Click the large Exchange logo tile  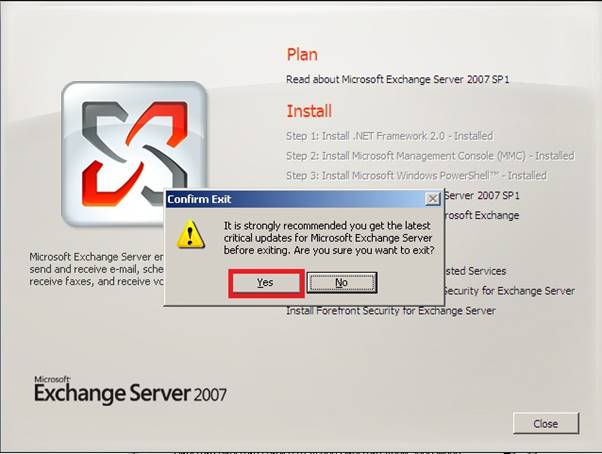pos(134,154)
